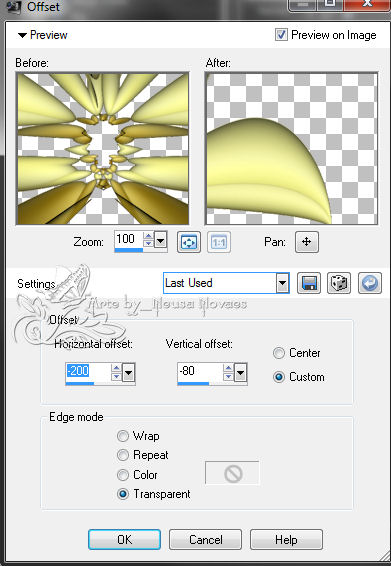The height and width of the screenshot is (566, 391).
Task: Click the disabled edge color swatch
Action: [232, 473]
